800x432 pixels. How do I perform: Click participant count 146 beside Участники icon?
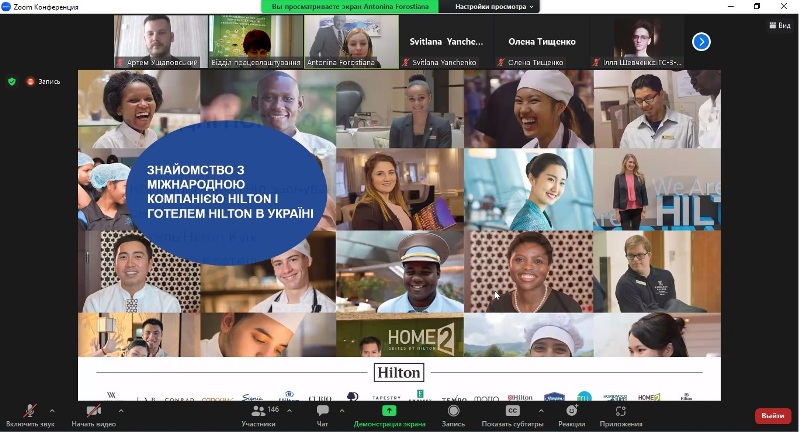[x=273, y=410]
